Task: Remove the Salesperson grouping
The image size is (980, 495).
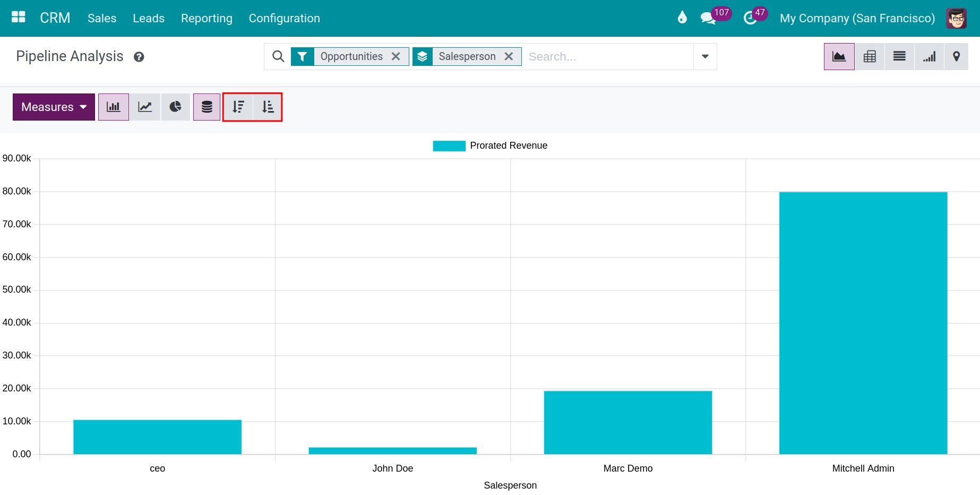Action: tap(509, 56)
